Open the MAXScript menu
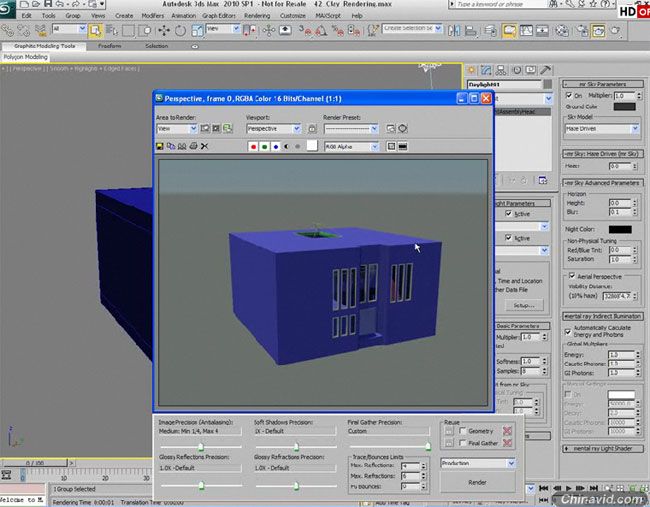The image size is (650, 507). tap(328, 16)
